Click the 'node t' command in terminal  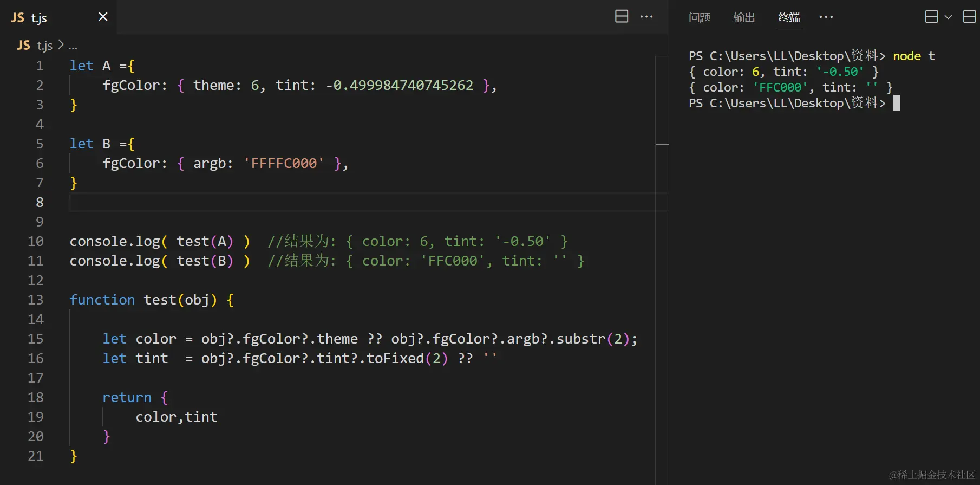point(913,56)
